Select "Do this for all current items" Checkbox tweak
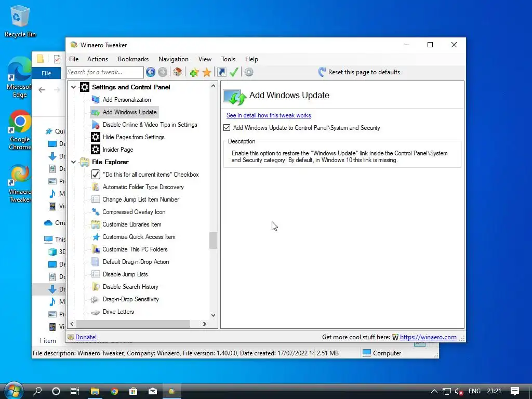 (151, 175)
